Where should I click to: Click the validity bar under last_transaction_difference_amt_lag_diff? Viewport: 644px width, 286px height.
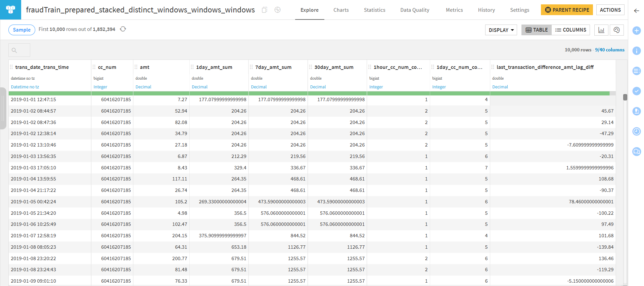tap(553, 93)
